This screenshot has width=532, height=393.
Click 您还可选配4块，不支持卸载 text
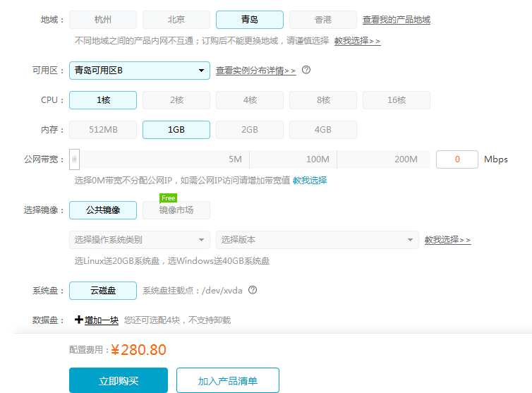(177, 320)
